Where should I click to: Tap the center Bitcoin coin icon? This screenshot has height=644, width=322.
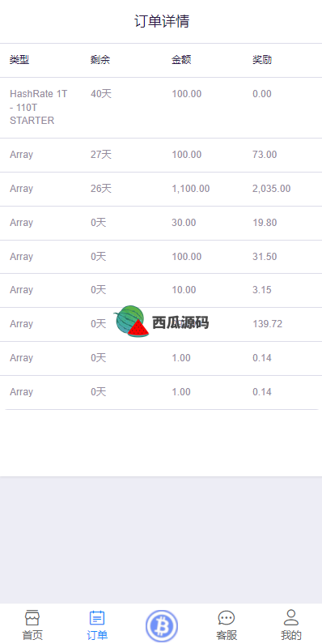coord(162,626)
